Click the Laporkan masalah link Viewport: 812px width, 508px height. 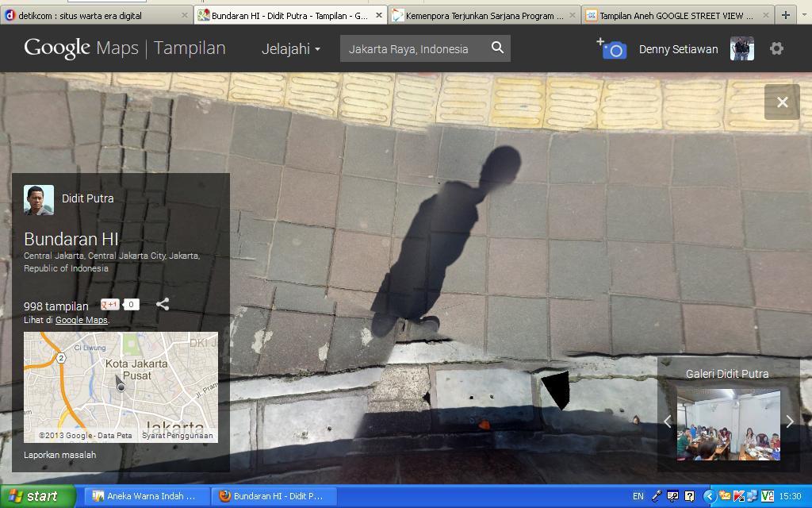59,454
